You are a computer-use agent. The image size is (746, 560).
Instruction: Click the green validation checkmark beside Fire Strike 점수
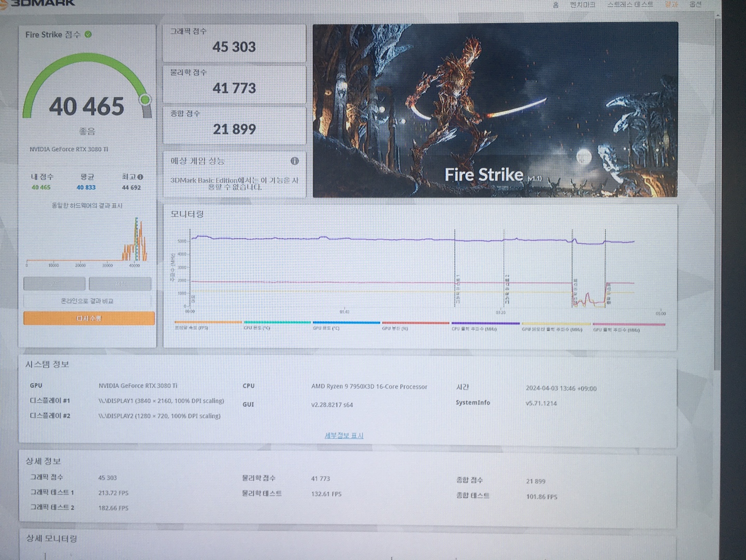pyautogui.click(x=88, y=34)
